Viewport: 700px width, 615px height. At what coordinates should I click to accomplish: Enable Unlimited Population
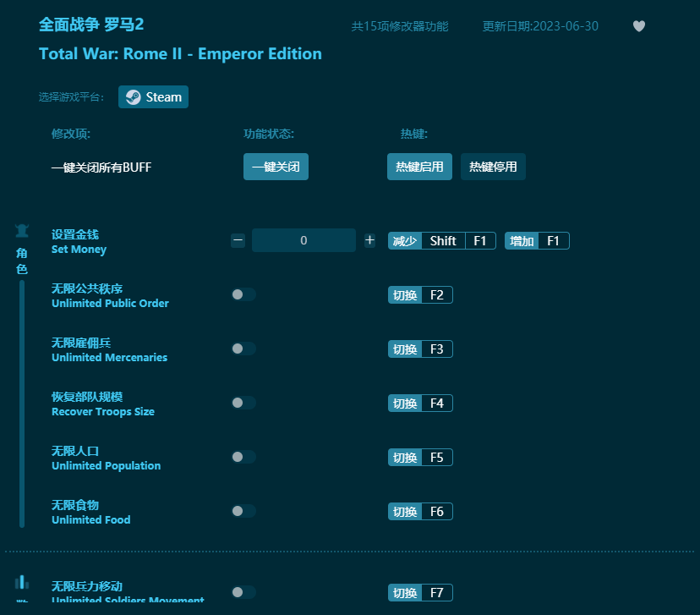click(x=243, y=457)
